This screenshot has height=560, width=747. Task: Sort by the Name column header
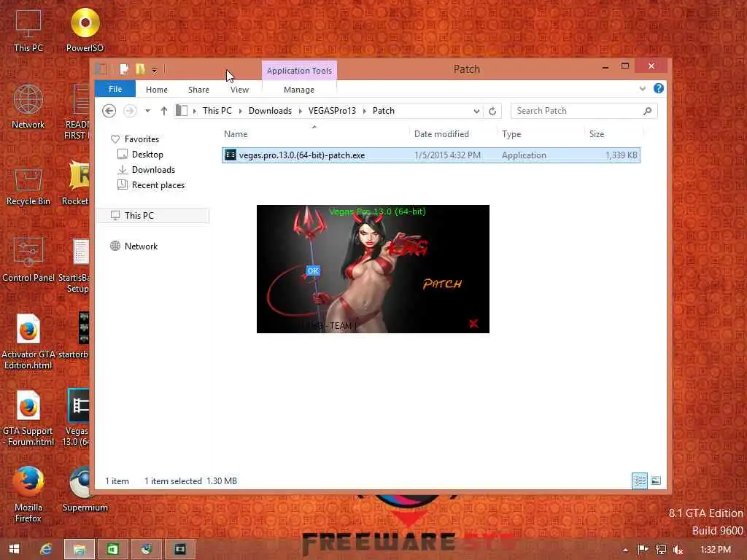(314, 134)
